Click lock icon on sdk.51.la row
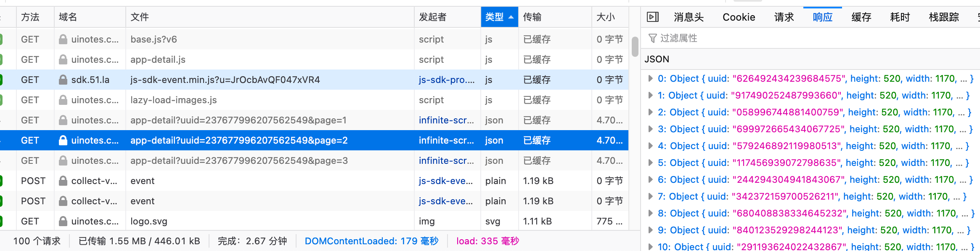Viewport: 980px width, 251px height. click(63, 80)
